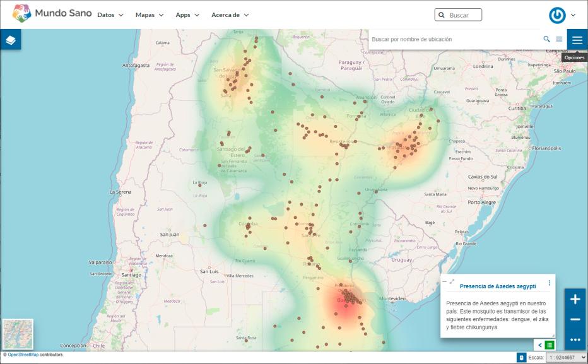Viewport: 588px width, 364px height.
Task: Zoom out with the minus button
Action: [575, 320]
